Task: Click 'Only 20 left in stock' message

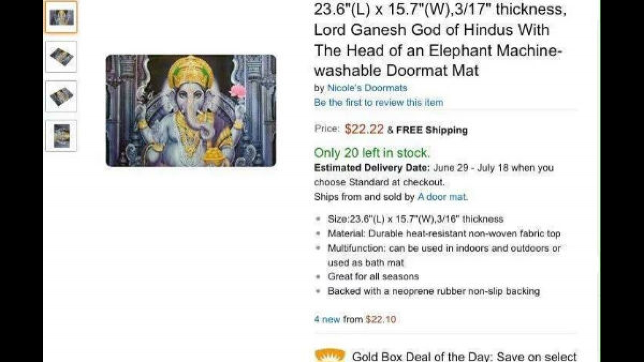Action: coord(372,152)
